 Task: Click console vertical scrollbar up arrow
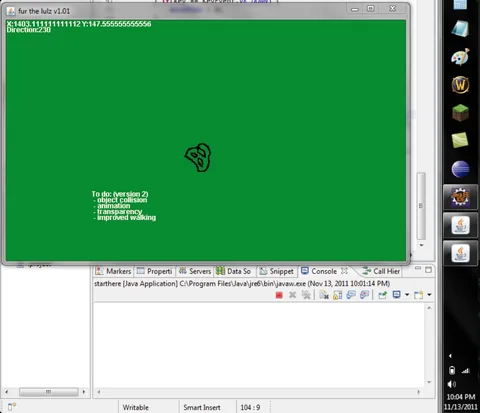[x=429, y=308]
